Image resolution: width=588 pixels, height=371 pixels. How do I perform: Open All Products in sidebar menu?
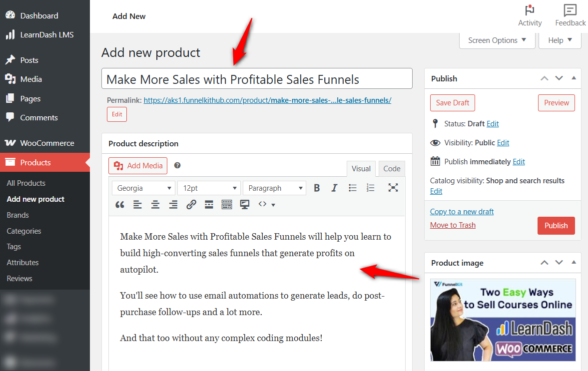pos(26,183)
